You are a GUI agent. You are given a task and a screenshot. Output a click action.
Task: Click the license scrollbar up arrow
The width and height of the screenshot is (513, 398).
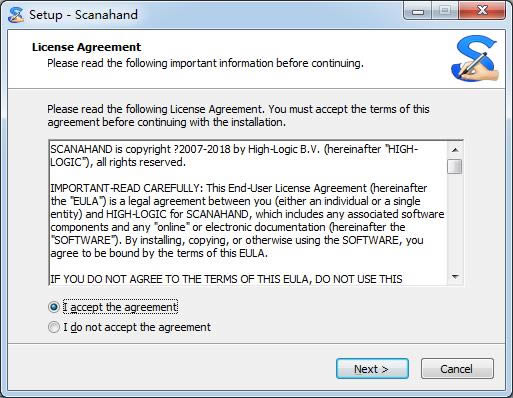(455, 150)
